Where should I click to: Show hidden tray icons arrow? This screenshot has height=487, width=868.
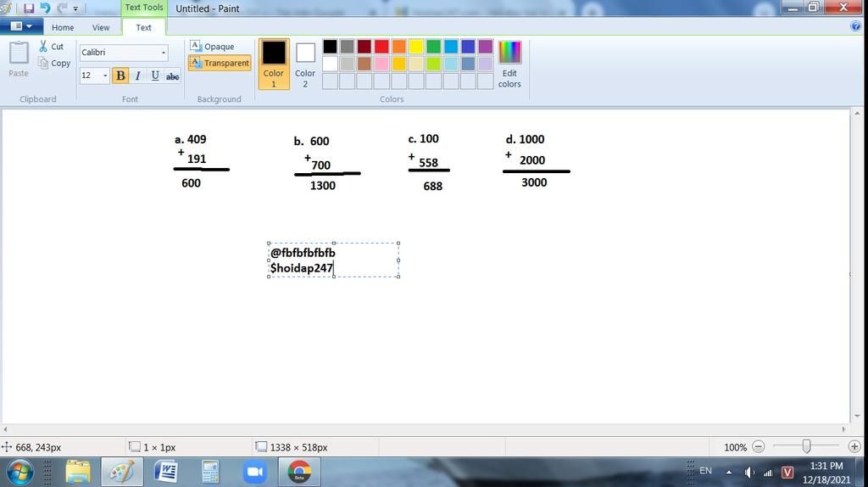[729, 473]
